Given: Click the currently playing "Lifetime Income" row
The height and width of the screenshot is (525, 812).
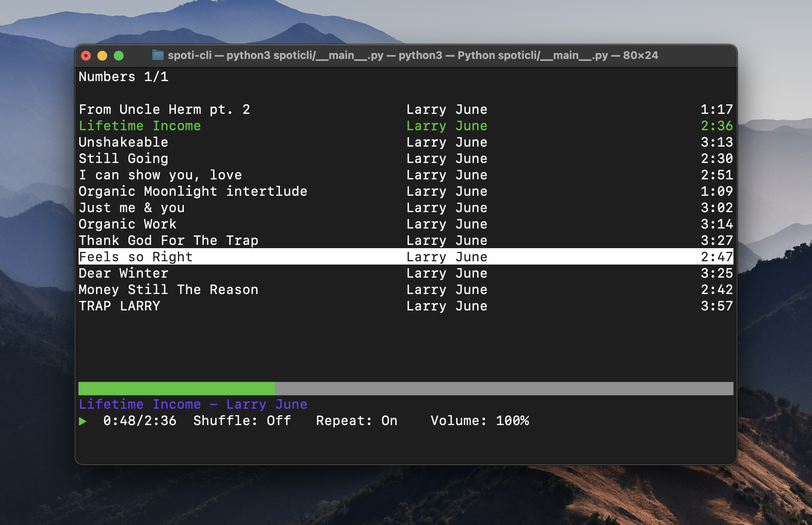Looking at the screenshot, I should [x=140, y=126].
